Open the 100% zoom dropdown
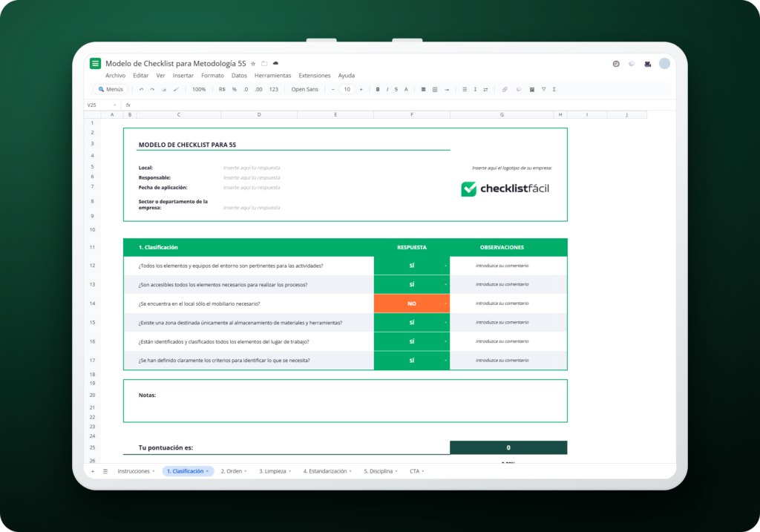The image size is (760, 532). point(199,90)
